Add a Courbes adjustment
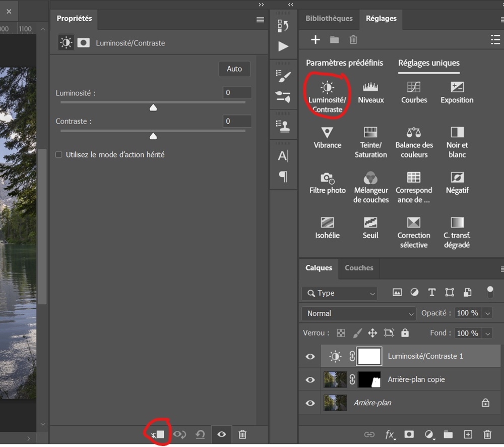The width and height of the screenshot is (504, 447). pyautogui.click(x=414, y=93)
